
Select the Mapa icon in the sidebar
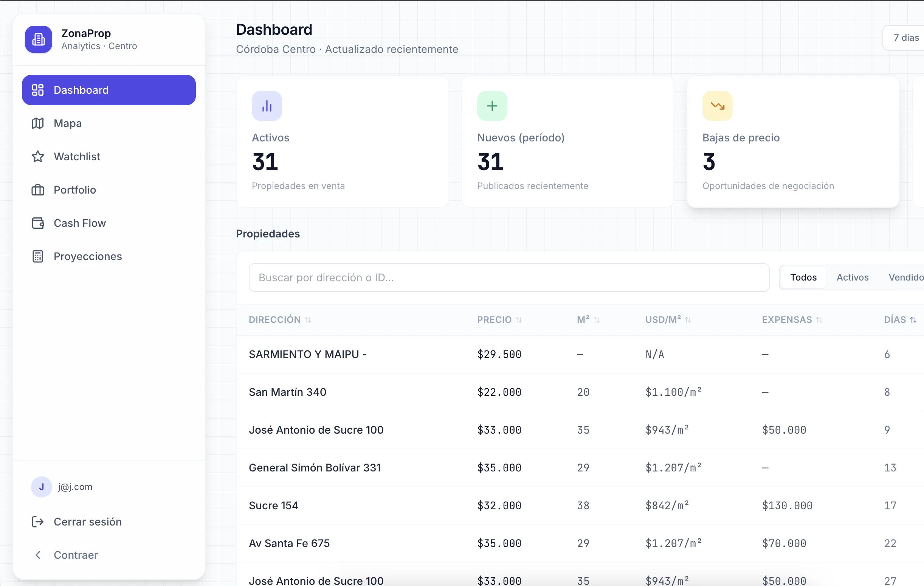(38, 123)
